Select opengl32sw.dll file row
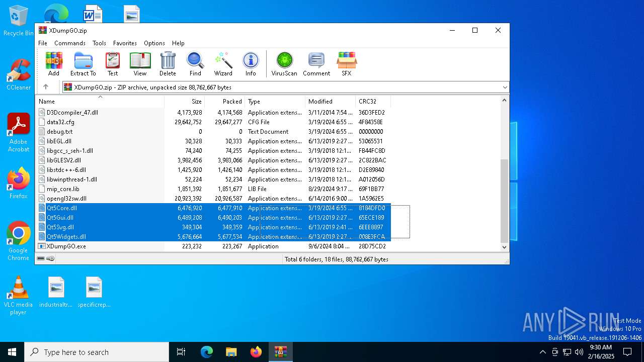The image size is (644, 362). click(x=213, y=199)
